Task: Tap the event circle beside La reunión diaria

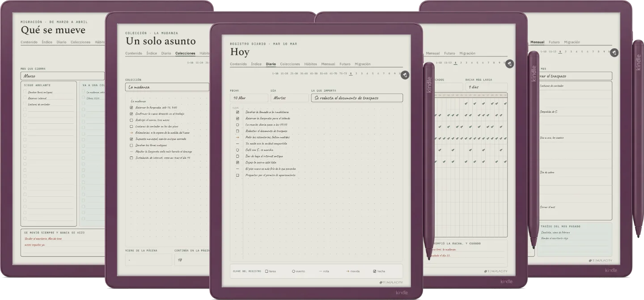Action: [237, 125]
